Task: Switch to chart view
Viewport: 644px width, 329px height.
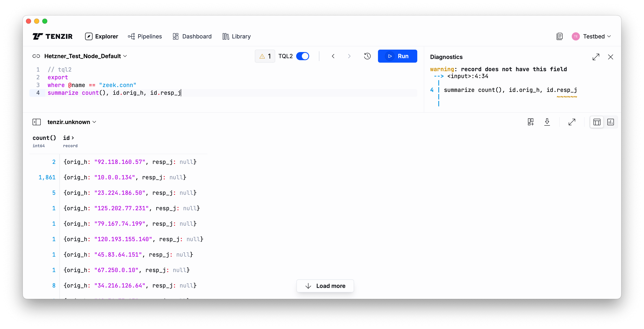Action: pos(610,122)
